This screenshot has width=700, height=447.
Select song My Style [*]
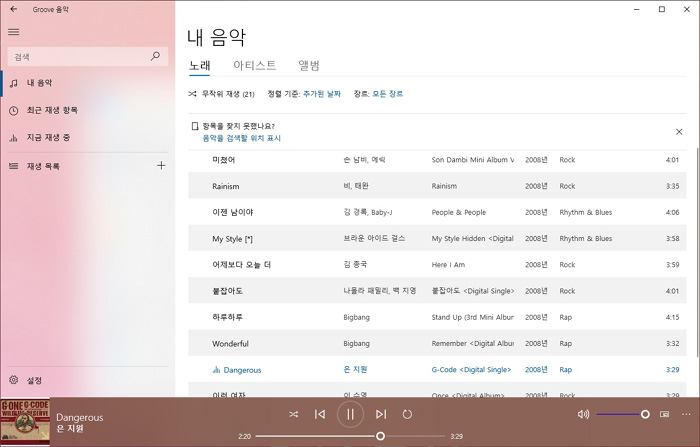(232, 239)
